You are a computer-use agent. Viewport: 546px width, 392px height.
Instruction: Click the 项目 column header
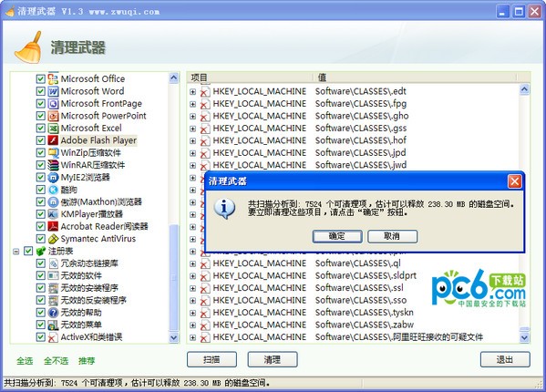click(250, 77)
